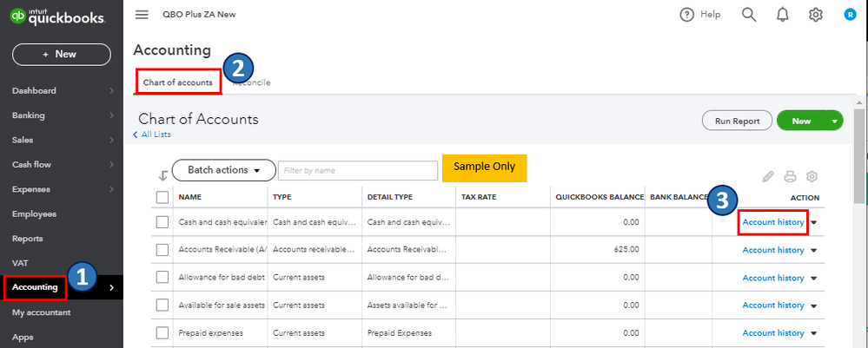Click the Help question mark icon

coord(687,15)
